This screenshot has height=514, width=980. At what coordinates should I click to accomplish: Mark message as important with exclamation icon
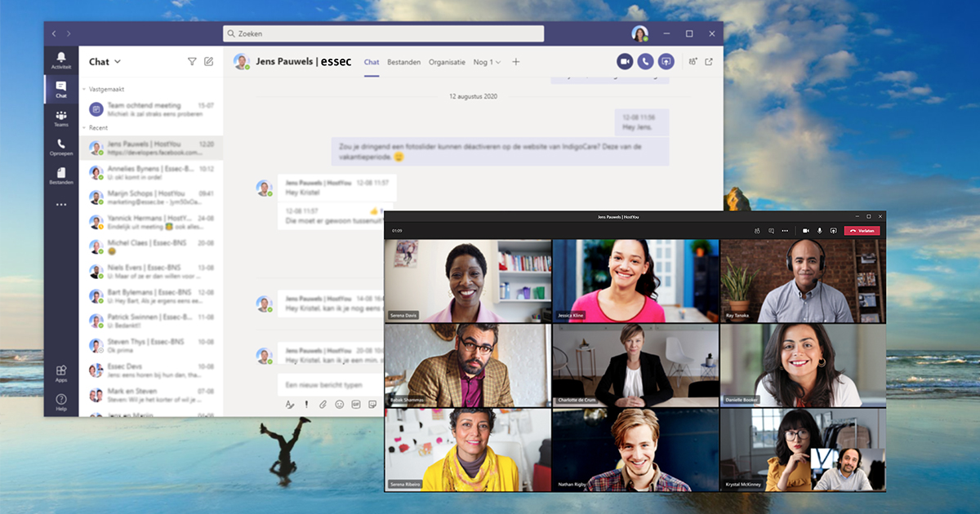(x=306, y=404)
